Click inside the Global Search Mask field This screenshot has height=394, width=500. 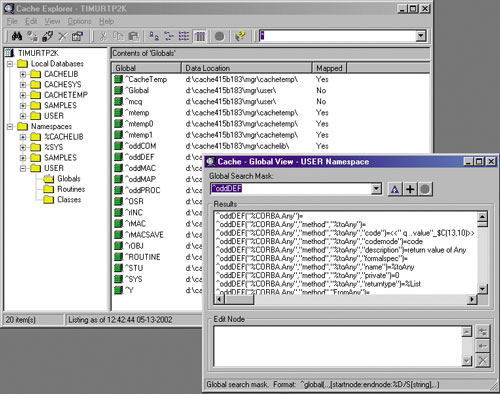291,189
